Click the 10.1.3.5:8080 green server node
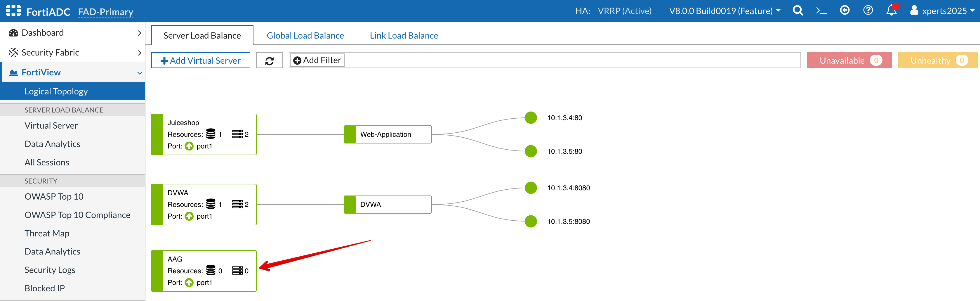 pos(531,222)
